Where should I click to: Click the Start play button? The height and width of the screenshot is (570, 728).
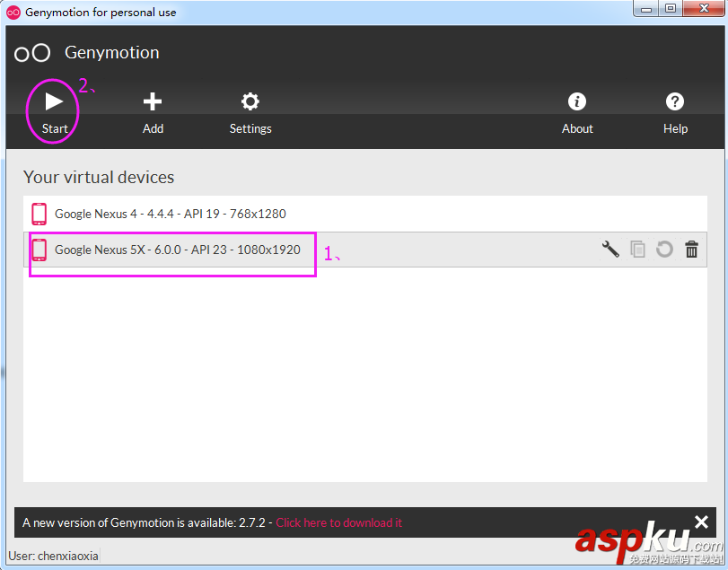click(55, 112)
